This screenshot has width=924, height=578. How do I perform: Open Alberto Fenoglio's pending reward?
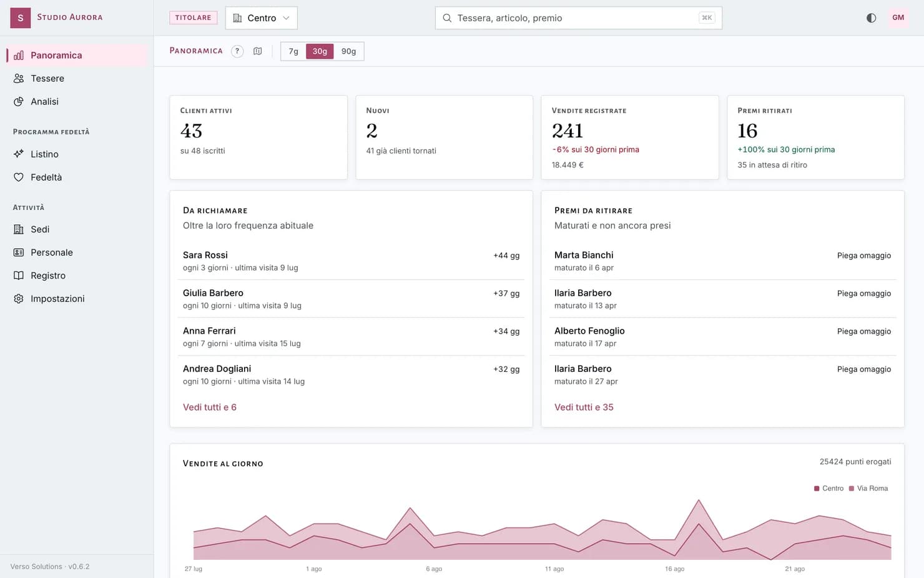722,337
